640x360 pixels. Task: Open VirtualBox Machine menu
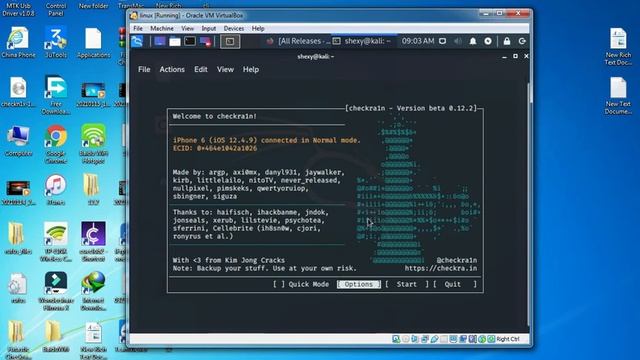pos(162,28)
